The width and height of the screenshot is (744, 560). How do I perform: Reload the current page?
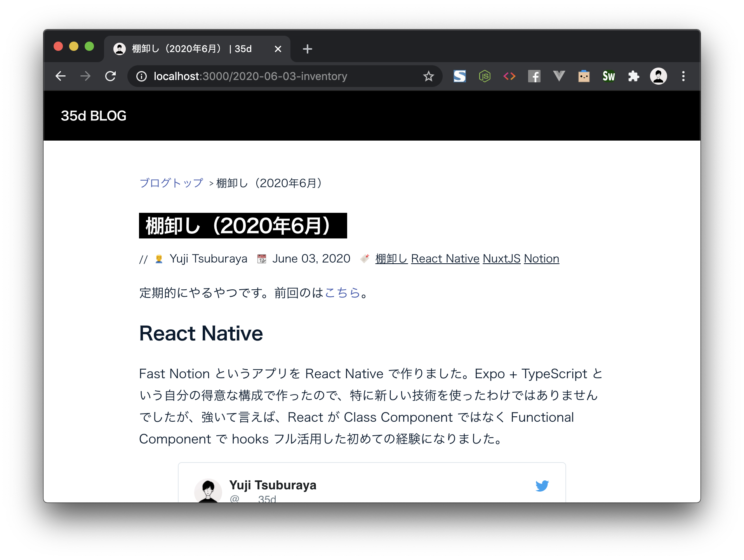pyautogui.click(x=111, y=76)
